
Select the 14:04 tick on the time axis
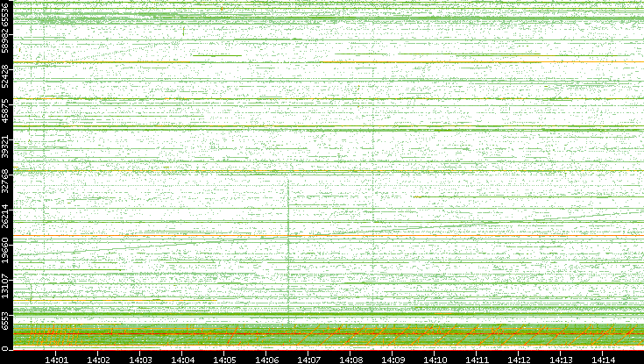[183, 358]
